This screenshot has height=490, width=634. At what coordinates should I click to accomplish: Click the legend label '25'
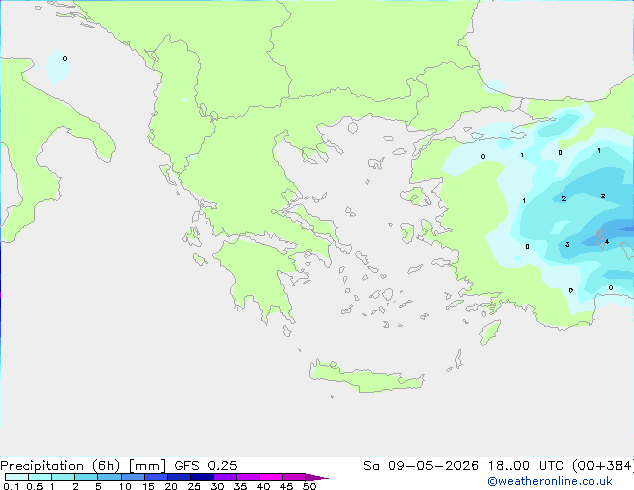click(194, 486)
